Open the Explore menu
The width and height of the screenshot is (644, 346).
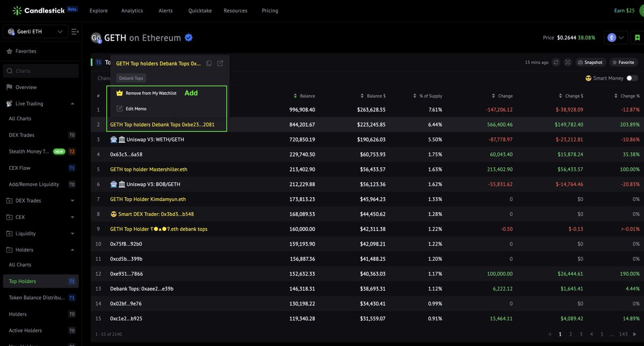click(98, 11)
